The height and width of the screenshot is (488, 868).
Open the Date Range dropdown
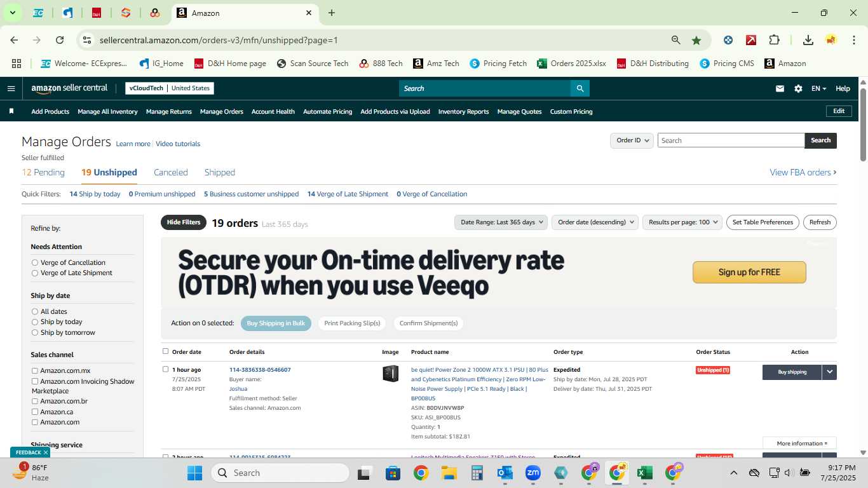click(x=501, y=222)
